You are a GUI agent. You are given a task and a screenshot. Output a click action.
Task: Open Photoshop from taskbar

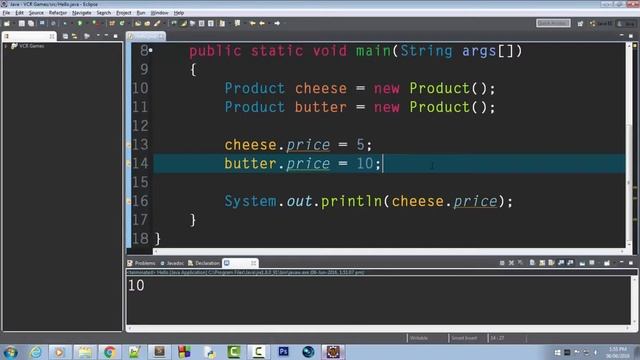[283, 352]
